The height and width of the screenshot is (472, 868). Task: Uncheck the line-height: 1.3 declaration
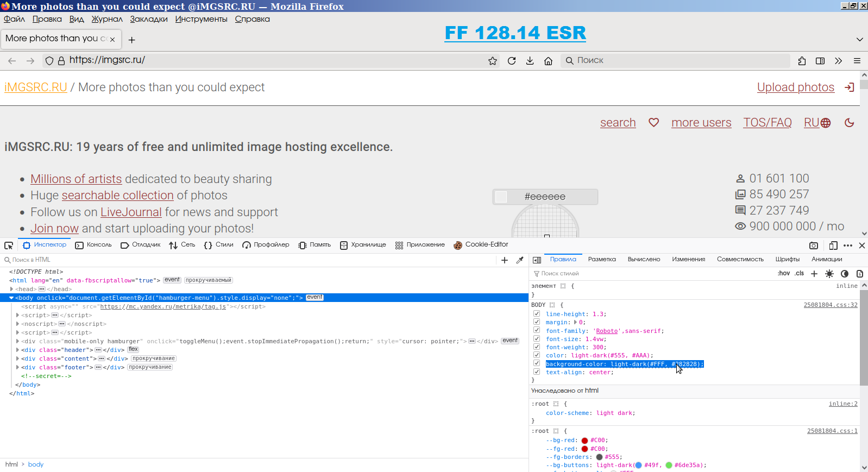(537, 314)
